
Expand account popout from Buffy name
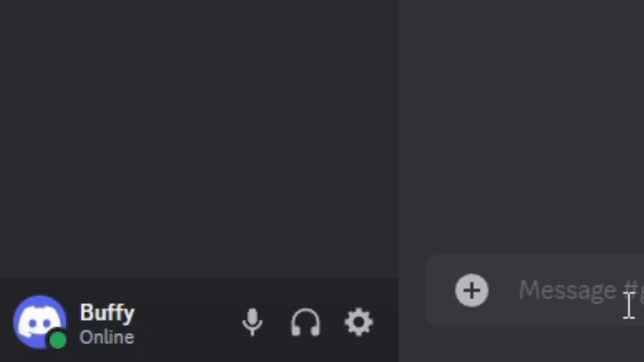[107, 313]
